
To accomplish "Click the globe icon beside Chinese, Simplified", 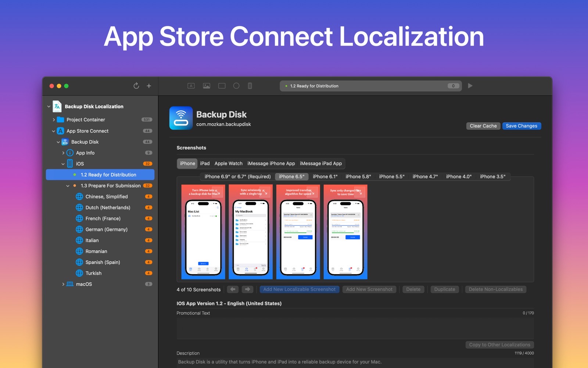I will click(x=79, y=197).
